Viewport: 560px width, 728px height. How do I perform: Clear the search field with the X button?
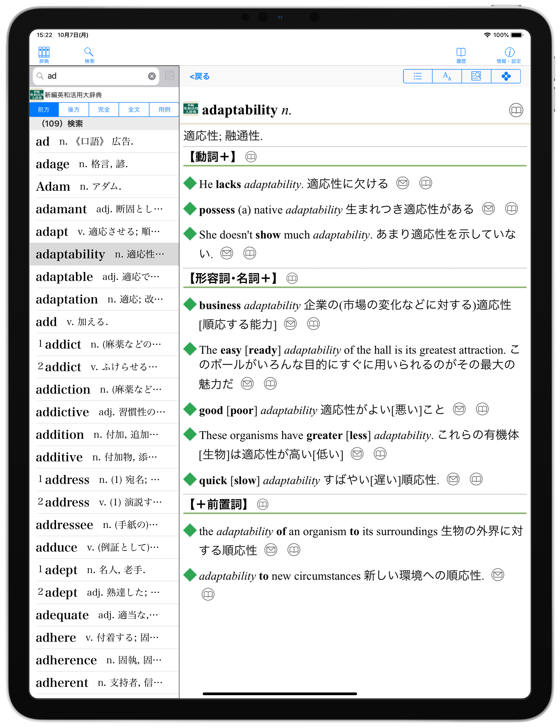152,76
